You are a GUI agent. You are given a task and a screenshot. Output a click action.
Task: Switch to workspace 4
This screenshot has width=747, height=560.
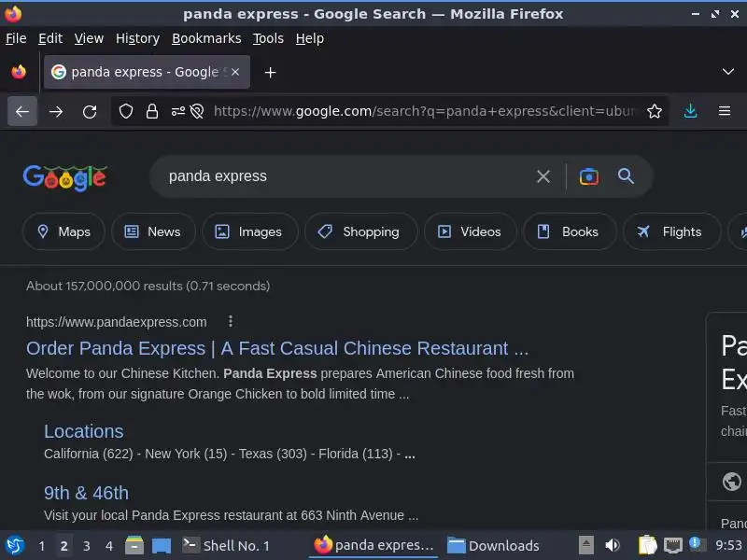pos(109,546)
